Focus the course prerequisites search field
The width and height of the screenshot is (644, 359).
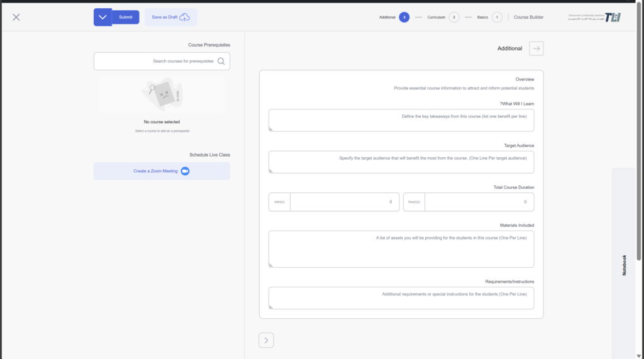click(157, 61)
